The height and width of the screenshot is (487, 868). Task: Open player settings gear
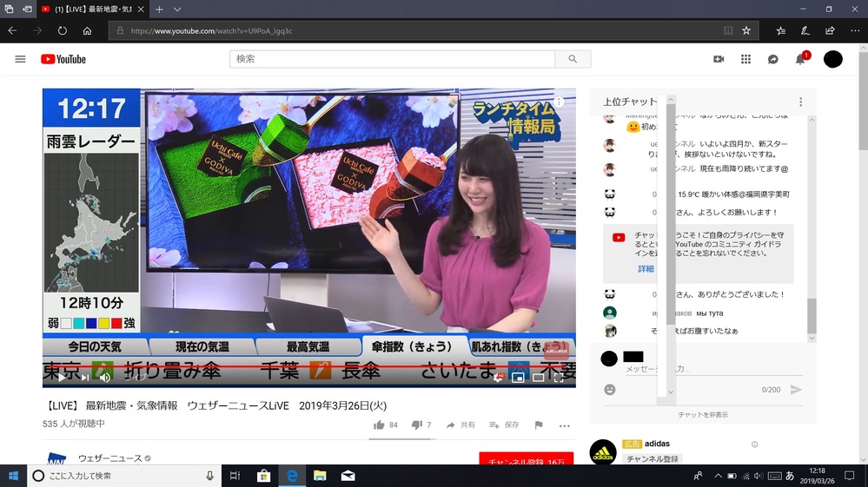498,378
